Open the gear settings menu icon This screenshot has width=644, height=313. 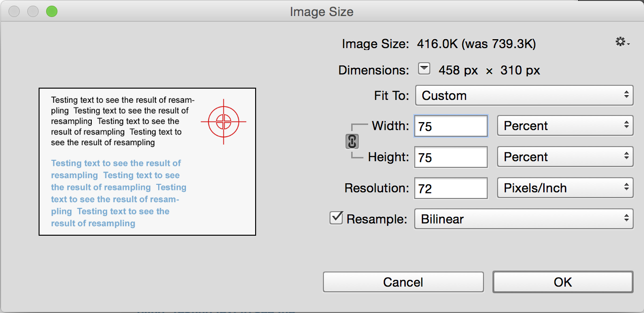click(622, 42)
